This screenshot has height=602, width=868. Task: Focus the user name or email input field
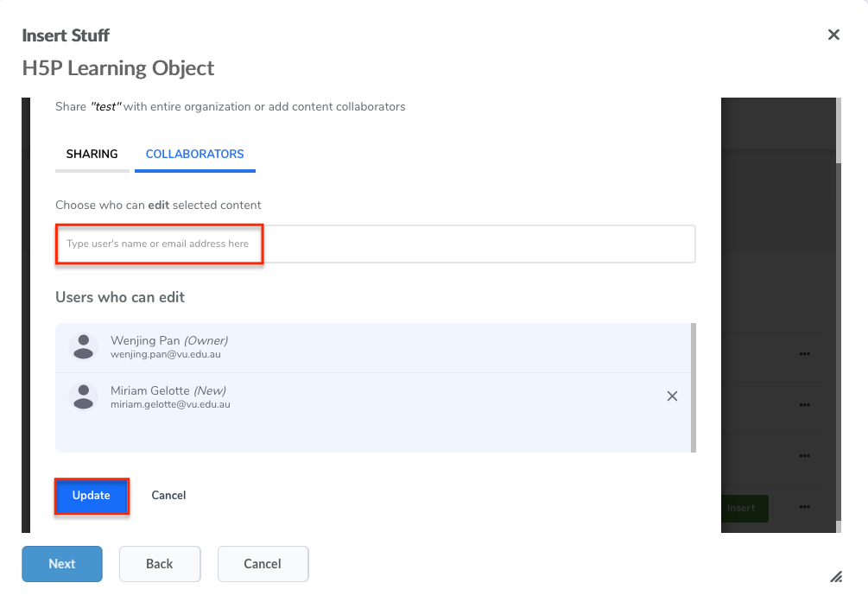pos(376,244)
